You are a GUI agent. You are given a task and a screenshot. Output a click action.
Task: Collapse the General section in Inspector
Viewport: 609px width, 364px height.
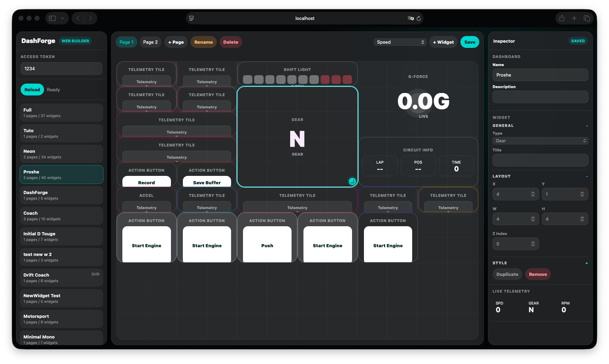tap(587, 126)
